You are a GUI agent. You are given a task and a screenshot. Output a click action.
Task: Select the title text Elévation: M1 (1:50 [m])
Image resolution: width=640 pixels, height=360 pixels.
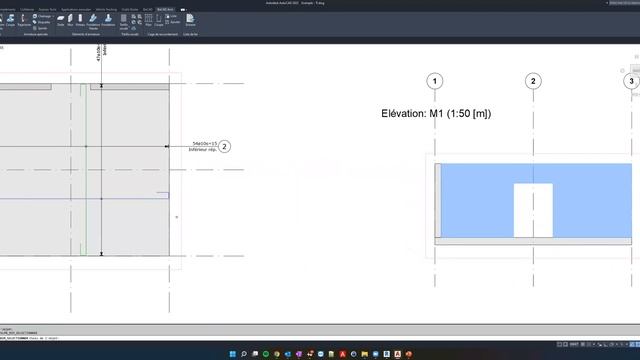tap(436, 113)
